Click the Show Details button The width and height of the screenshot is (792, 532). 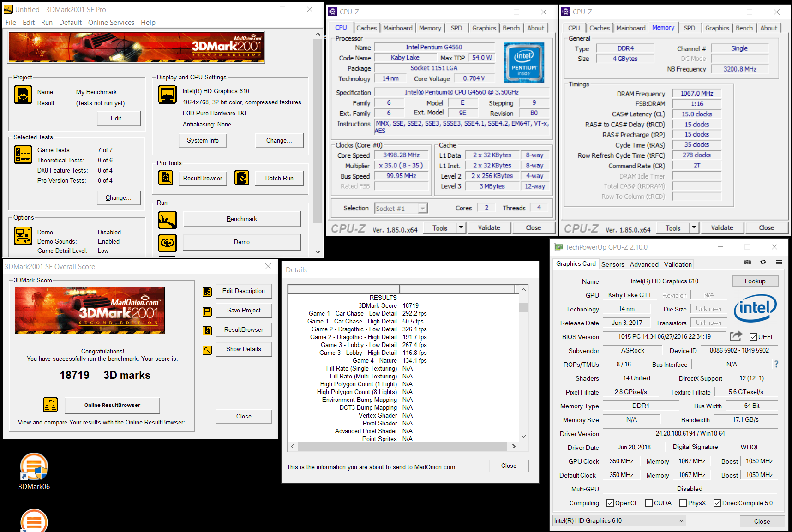click(244, 349)
